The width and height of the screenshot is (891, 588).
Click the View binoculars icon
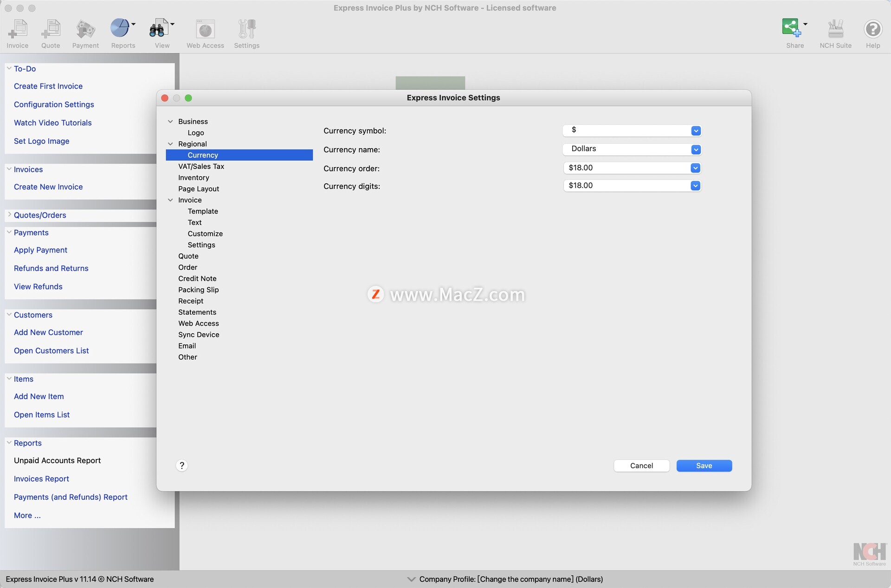click(x=158, y=28)
